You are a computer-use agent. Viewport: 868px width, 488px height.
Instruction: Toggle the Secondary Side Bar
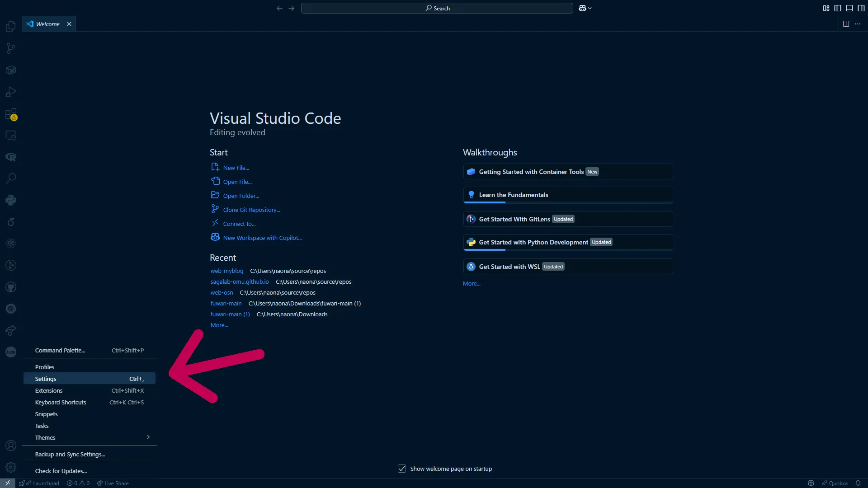tap(862, 8)
